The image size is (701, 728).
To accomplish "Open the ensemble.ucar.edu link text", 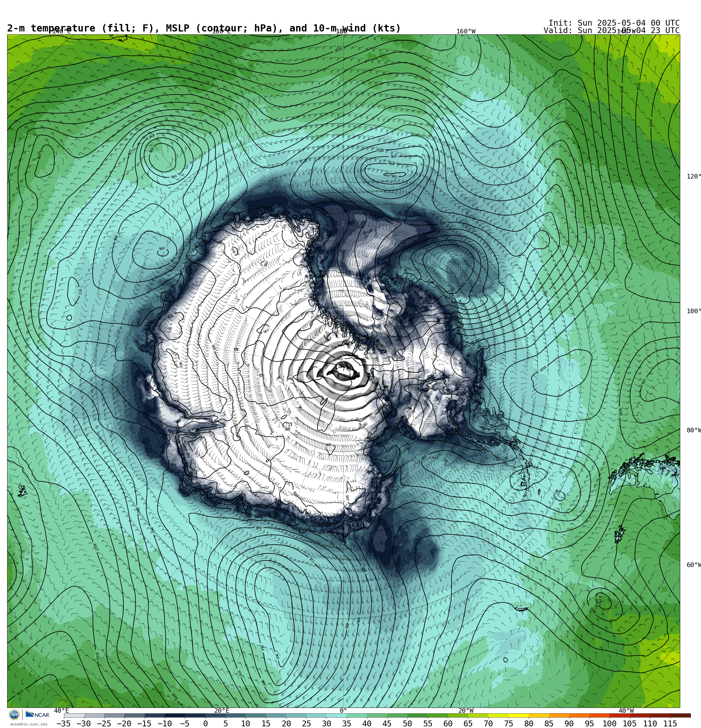I will point(29,724).
